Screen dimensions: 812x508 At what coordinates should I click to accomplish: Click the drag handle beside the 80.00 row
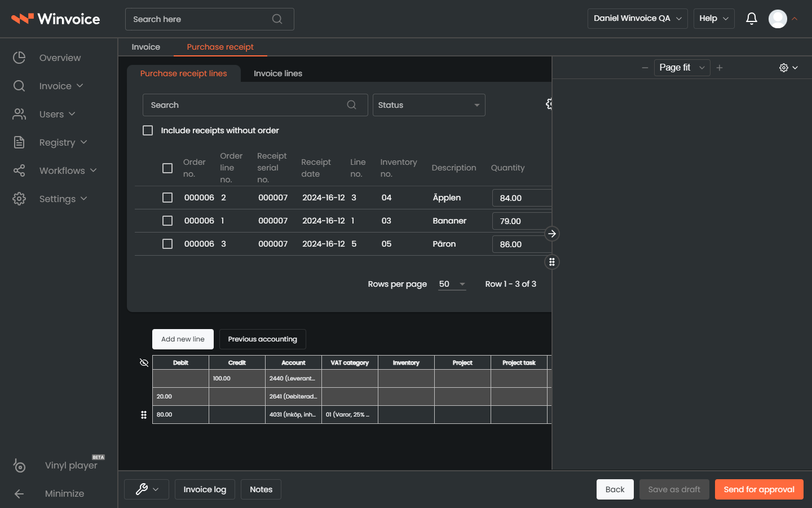click(144, 415)
